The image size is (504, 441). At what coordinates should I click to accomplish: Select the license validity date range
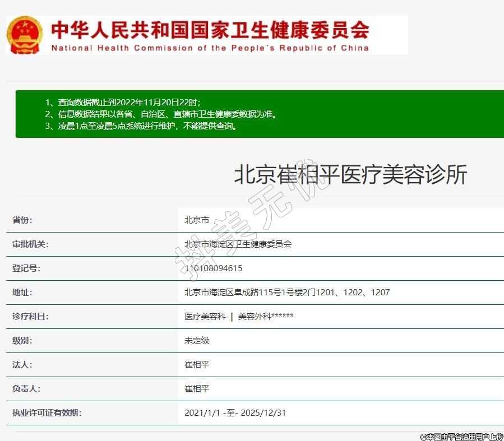point(235,413)
